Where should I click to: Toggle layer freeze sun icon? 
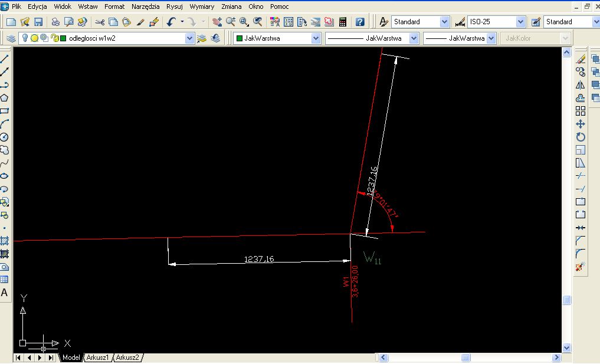click(x=34, y=38)
